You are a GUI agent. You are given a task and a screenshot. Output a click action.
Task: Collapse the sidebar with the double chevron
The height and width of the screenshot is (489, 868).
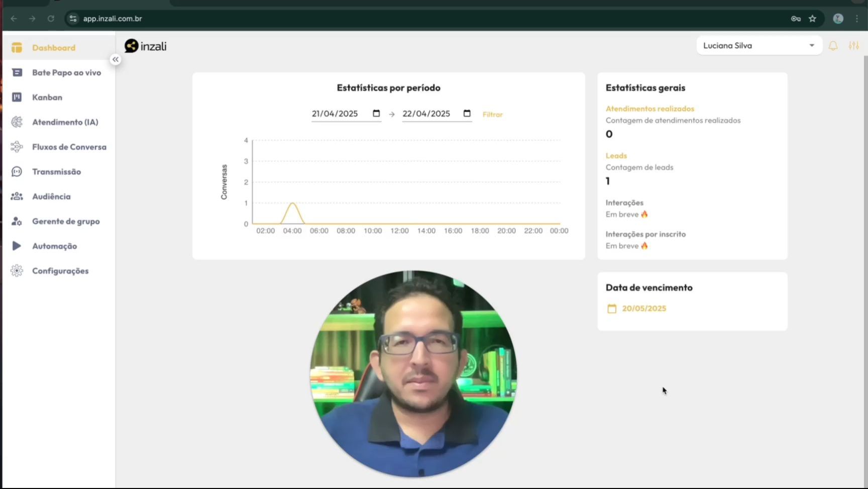coord(116,59)
